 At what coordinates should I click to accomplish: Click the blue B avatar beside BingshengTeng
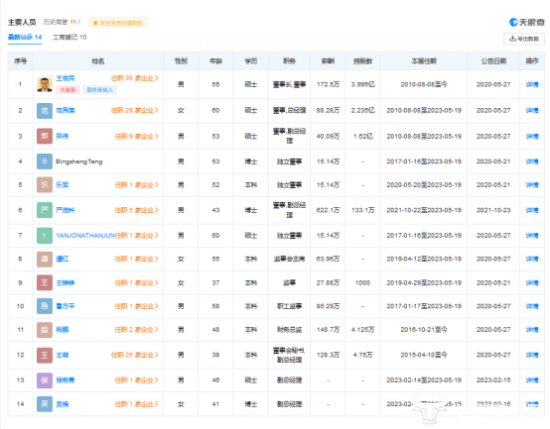click(x=45, y=161)
